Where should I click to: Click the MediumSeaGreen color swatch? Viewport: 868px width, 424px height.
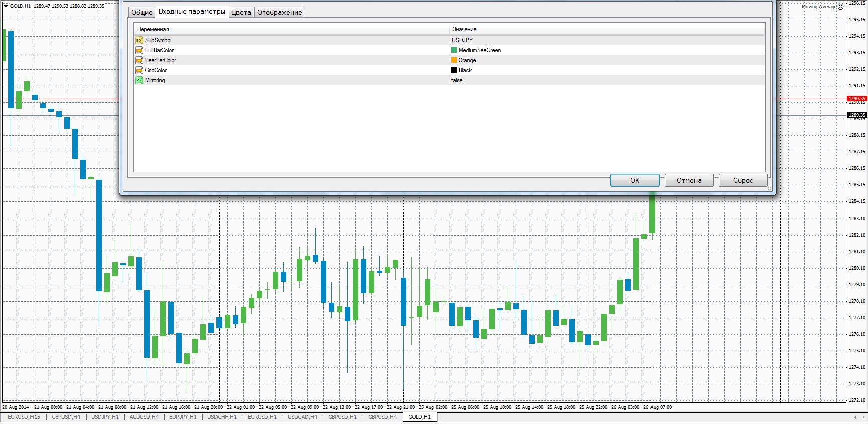(454, 50)
